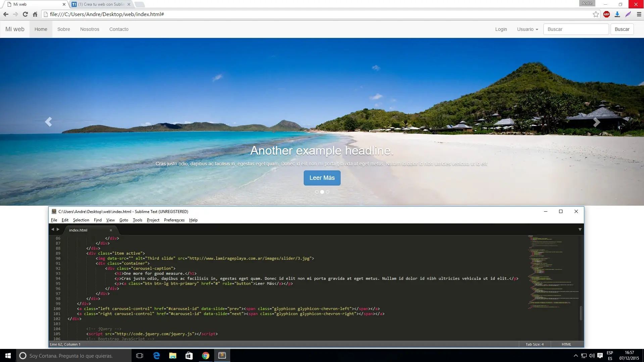Close the 'Crea tu web con Sublime' tab

[x=129, y=4]
